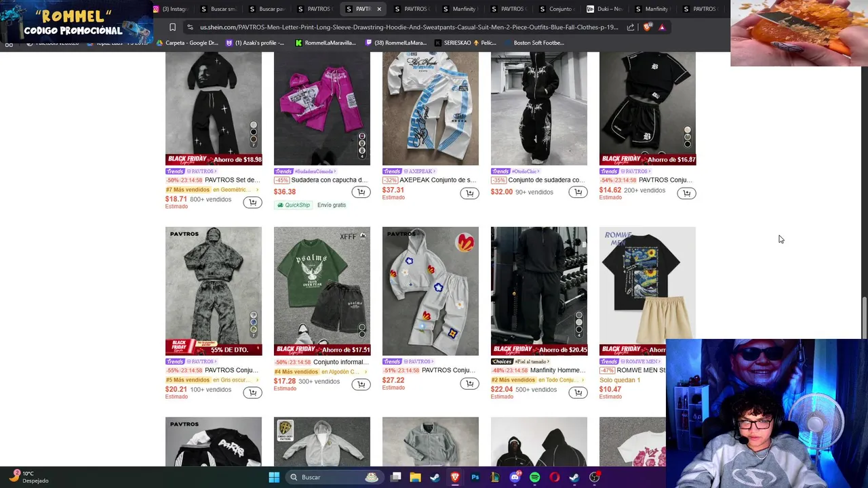
Task: Click 'QuickShip' label under $36.38
Action: pyautogui.click(x=294, y=205)
